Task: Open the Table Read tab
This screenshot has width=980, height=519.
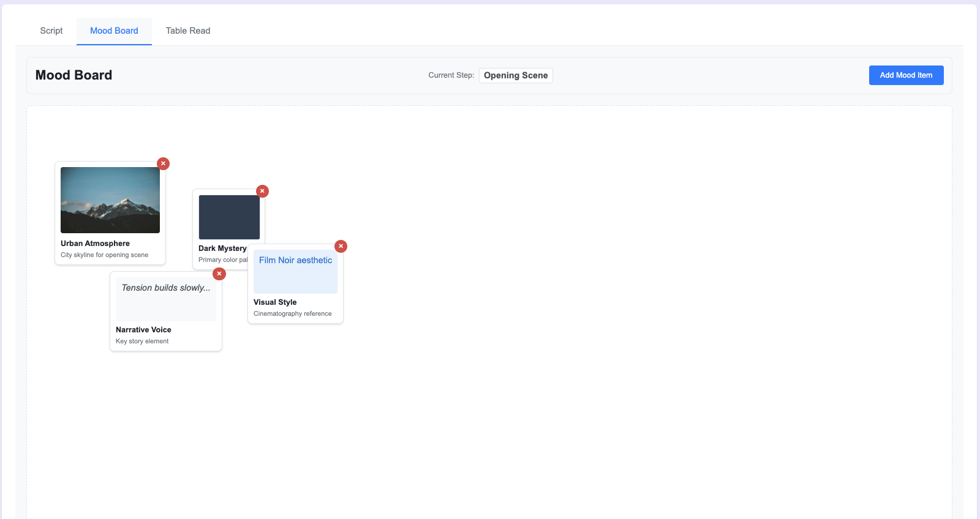Action: click(x=188, y=31)
